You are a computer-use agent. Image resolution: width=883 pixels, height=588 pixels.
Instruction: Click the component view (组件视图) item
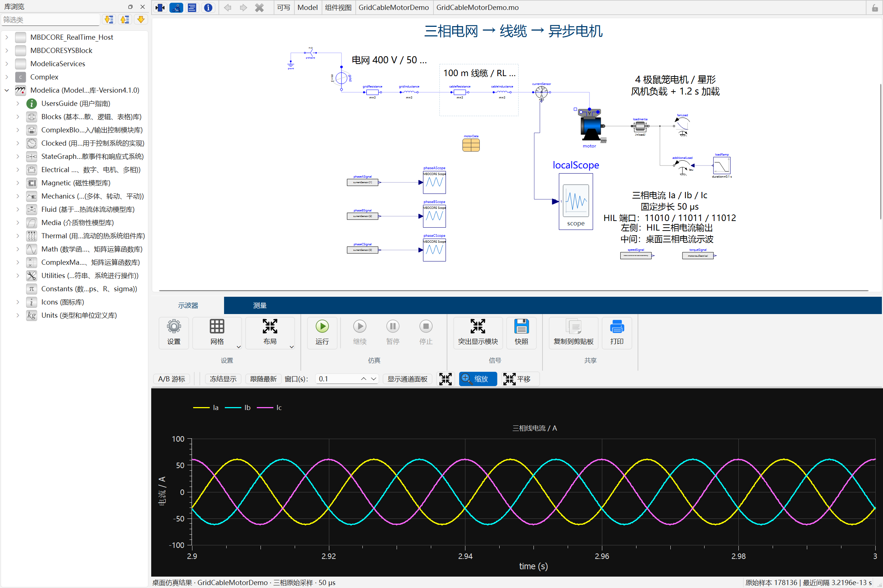[338, 7]
